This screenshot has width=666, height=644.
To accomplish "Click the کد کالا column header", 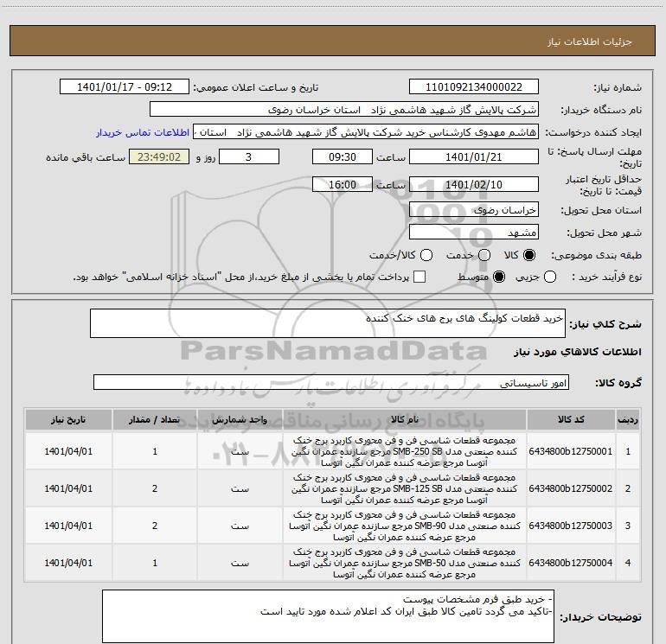I will 571,420.
